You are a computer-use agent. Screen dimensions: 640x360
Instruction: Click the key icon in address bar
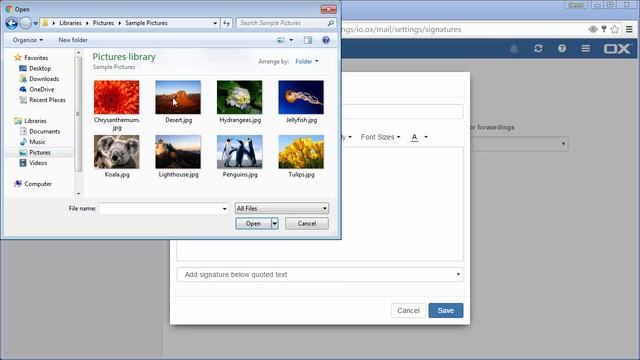click(604, 29)
